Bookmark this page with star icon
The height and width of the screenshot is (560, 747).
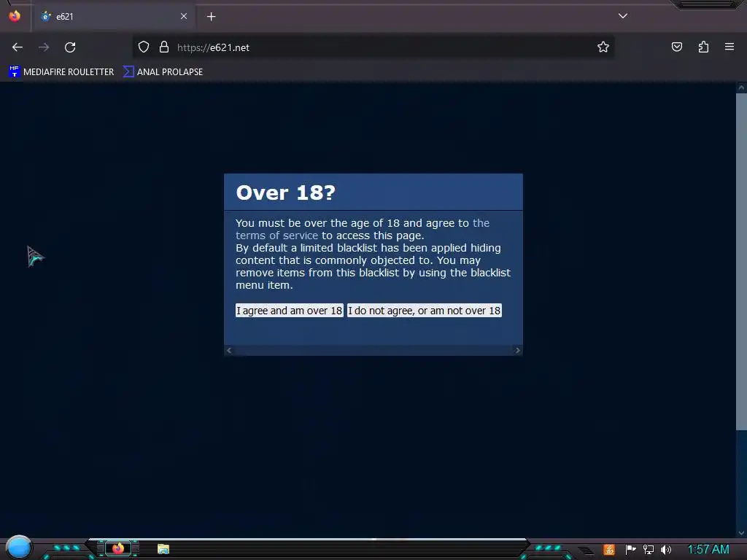603,47
